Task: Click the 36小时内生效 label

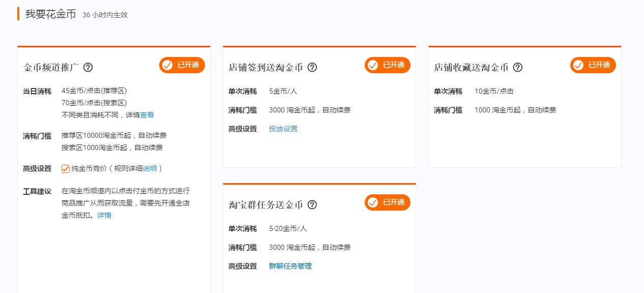Action: coord(105,15)
